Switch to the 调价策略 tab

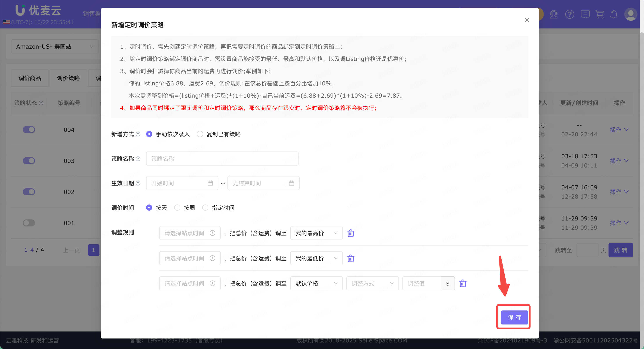pos(68,78)
